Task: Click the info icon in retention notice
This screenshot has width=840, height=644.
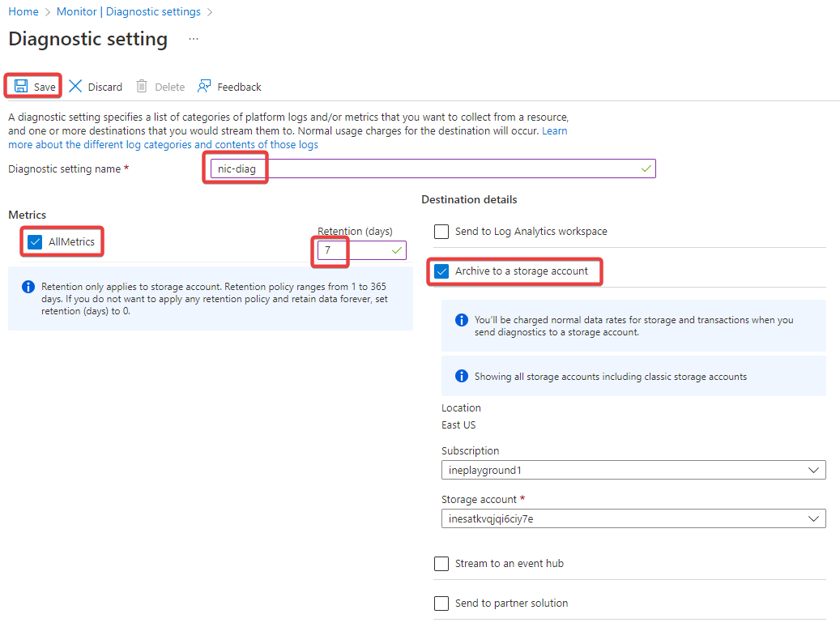Action: [28, 287]
